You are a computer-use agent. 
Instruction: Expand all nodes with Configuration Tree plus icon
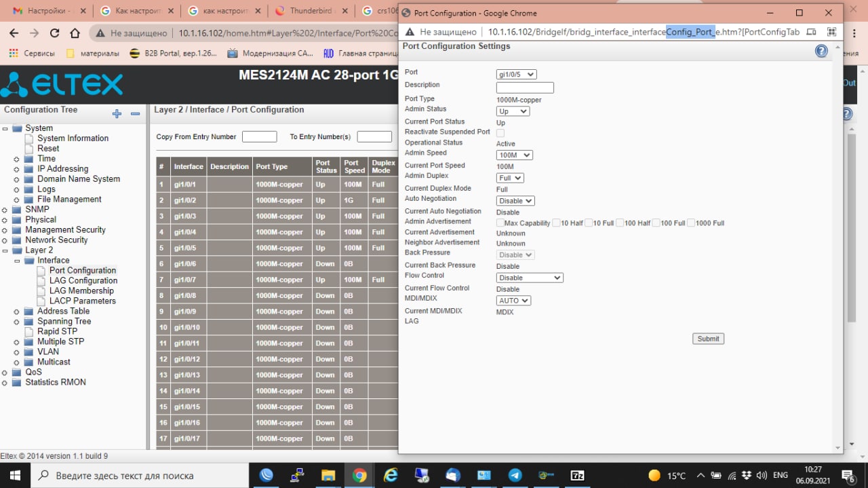coord(117,114)
